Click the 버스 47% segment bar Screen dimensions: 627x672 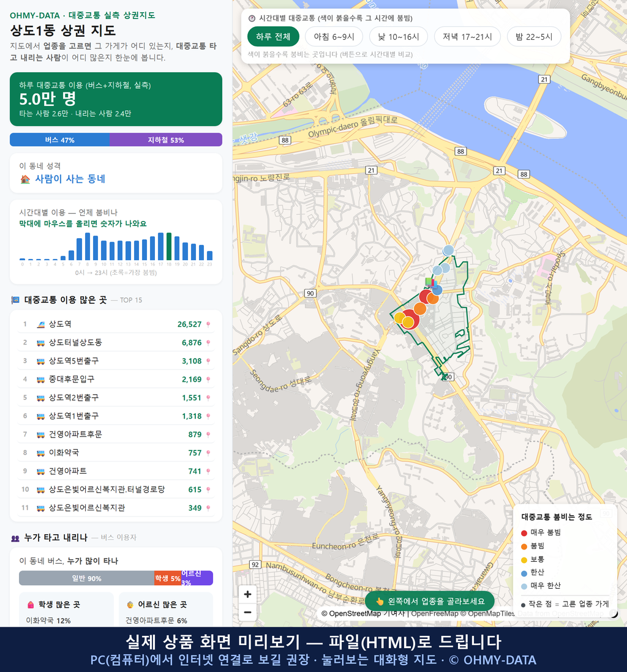[x=59, y=140]
